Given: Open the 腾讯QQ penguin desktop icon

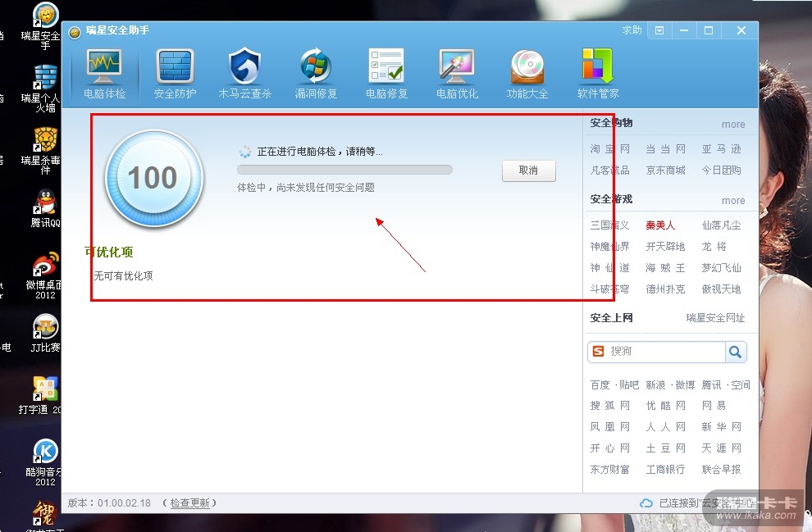Looking at the screenshot, I should [x=46, y=208].
